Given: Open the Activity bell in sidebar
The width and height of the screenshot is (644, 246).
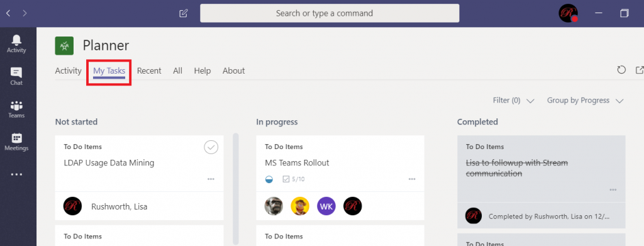Looking at the screenshot, I should (x=16, y=44).
